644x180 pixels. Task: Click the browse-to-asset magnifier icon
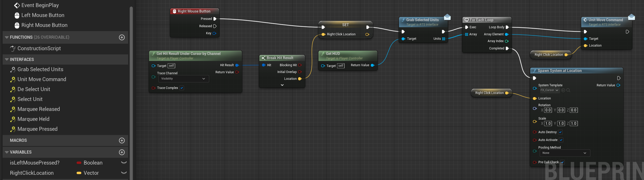[x=568, y=90]
